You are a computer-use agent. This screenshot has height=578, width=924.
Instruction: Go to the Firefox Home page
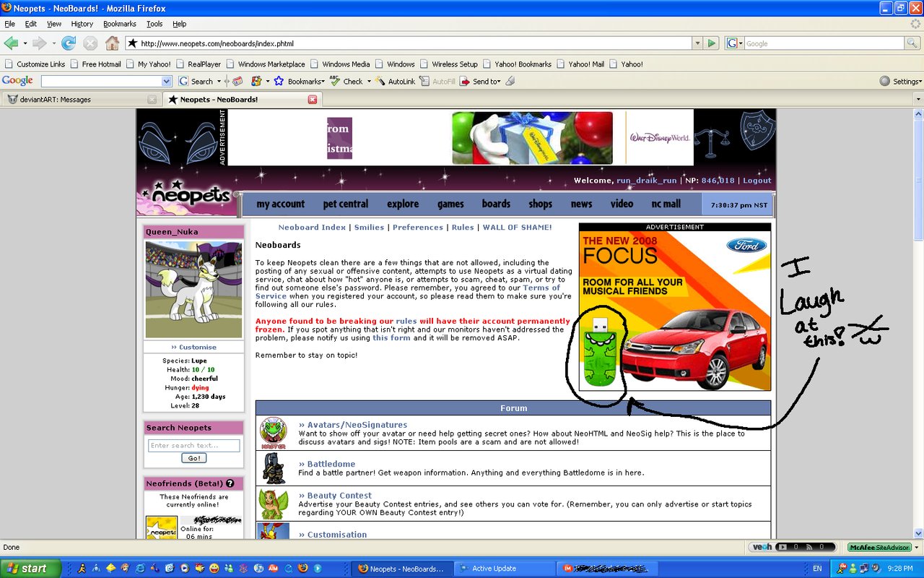(112, 43)
